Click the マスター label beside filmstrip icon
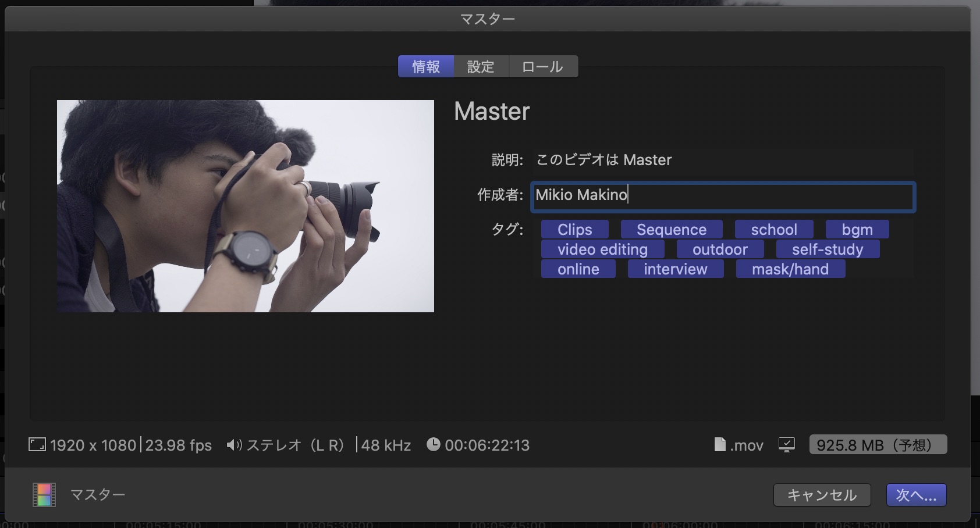 point(98,495)
